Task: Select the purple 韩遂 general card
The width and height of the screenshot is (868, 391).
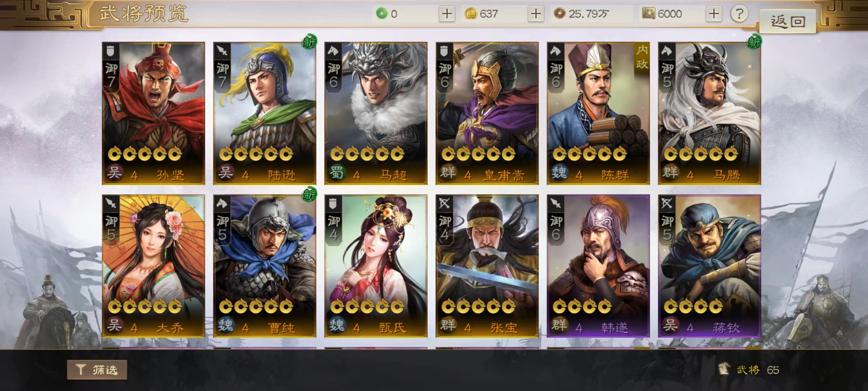Action: pyautogui.click(x=598, y=266)
